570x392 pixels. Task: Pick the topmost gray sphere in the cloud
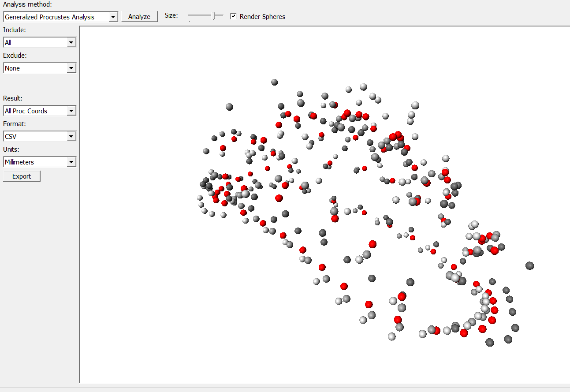click(274, 82)
